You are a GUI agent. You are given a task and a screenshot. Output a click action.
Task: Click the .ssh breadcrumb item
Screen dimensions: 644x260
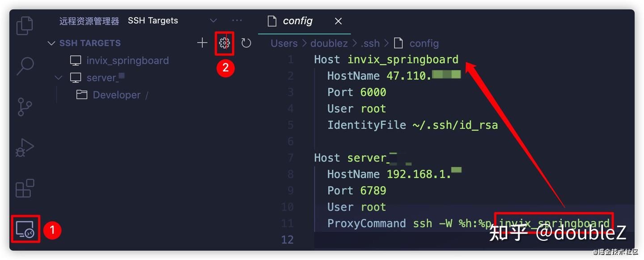pos(370,43)
